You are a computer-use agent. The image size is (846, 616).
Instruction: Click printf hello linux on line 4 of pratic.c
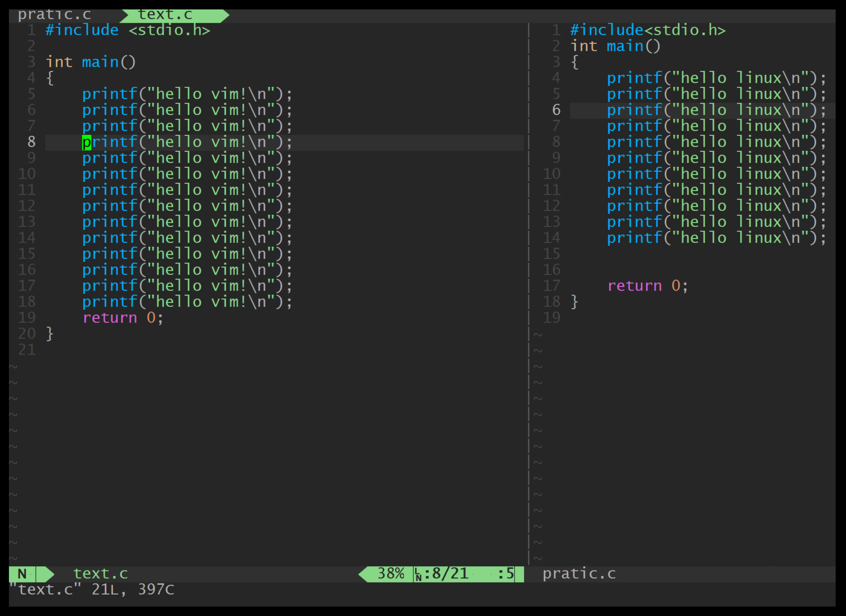(x=716, y=78)
